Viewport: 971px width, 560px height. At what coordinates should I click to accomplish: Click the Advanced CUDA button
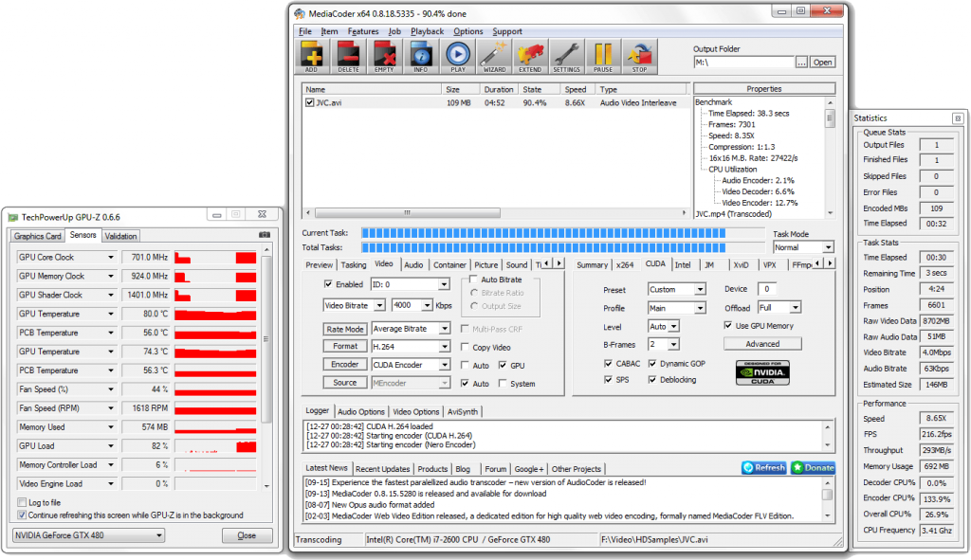pos(762,344)
